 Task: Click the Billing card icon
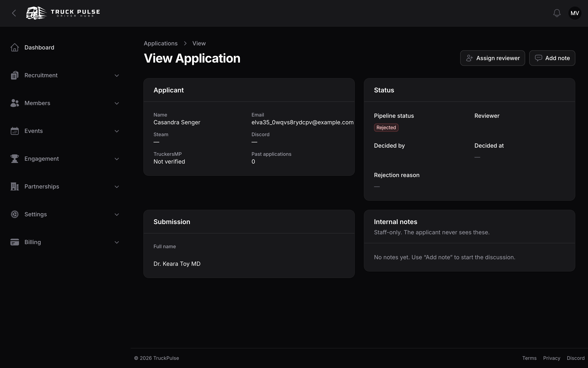[14, 242]
